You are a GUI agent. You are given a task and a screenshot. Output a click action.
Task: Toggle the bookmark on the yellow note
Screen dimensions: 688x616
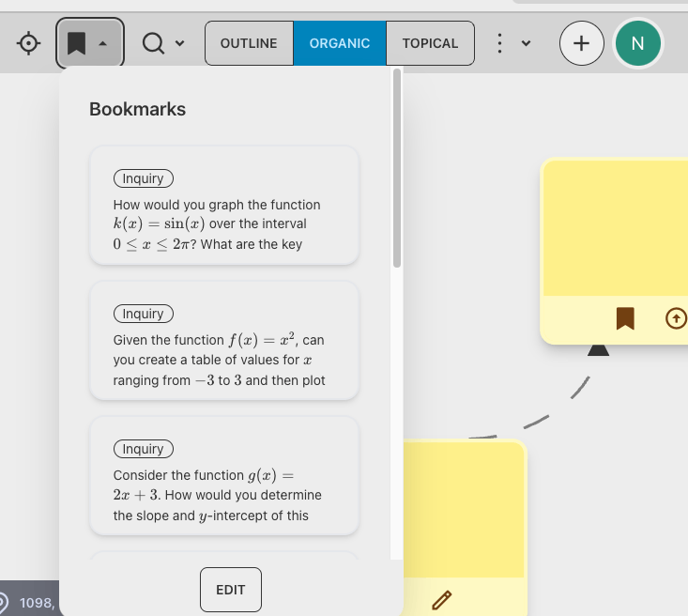625,318
